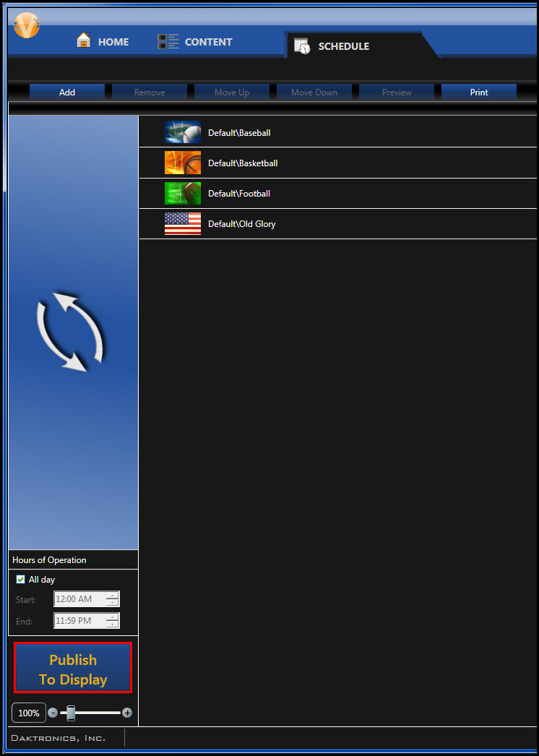Decrease the End time with down arrow
539x756 pixels.
tap(112, 624)
